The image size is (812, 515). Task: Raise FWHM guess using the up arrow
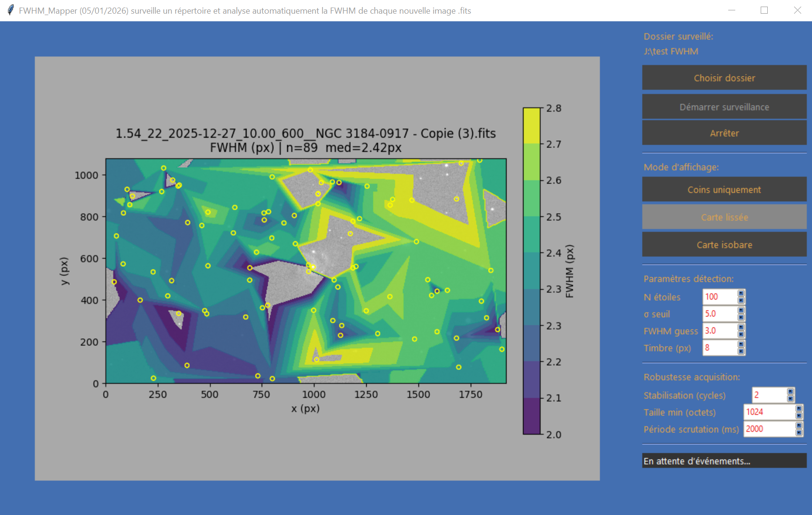(x=741, y=327)
